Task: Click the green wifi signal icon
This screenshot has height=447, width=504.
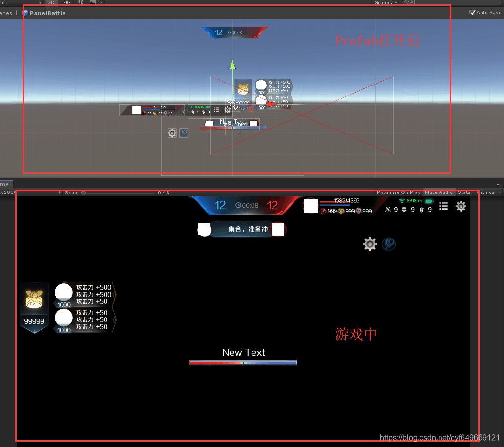Action: pos(402,201)
